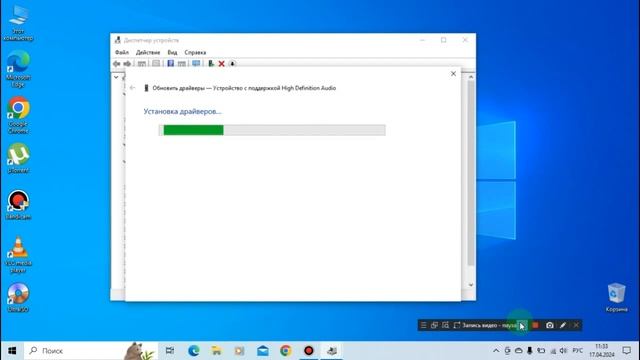640x360 pixels.
Task: Click the OneDrive cloud tray icon
Action: [x=518, y=351]
